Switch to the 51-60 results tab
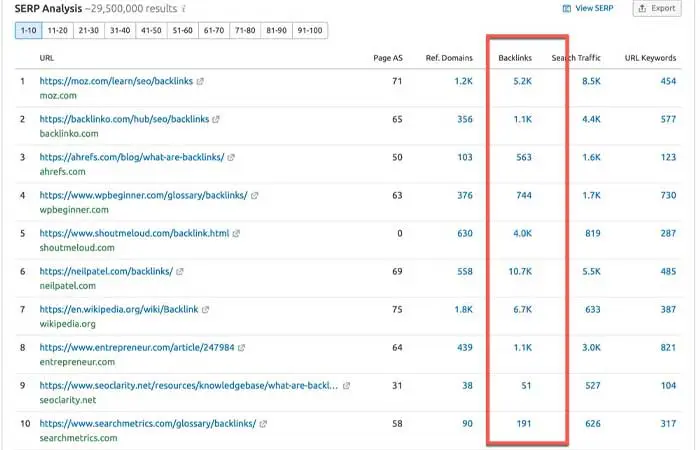 [x=183, y=30]
